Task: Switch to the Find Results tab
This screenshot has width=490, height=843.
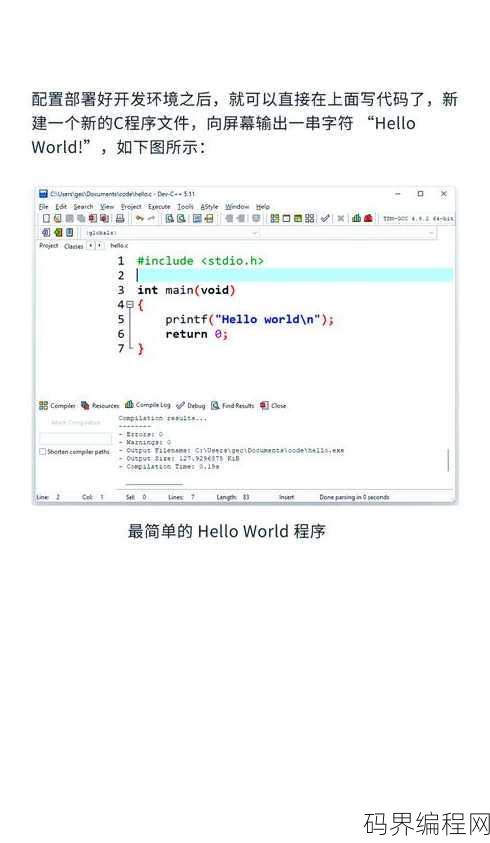Action: (233, 405)
